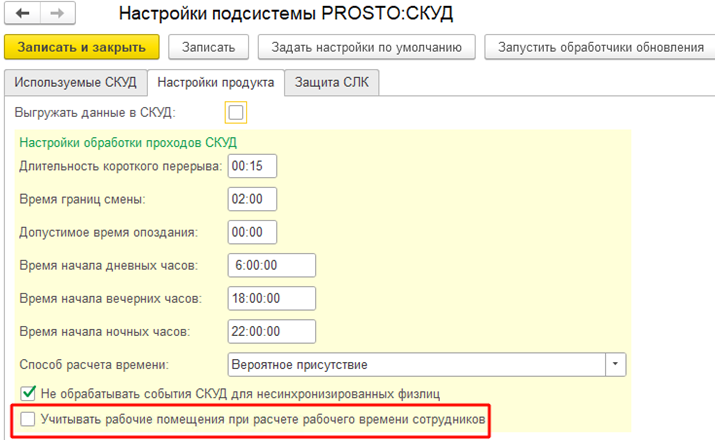Select the Настройки продукта tab

pyautogui.click(x=215, y=83)
